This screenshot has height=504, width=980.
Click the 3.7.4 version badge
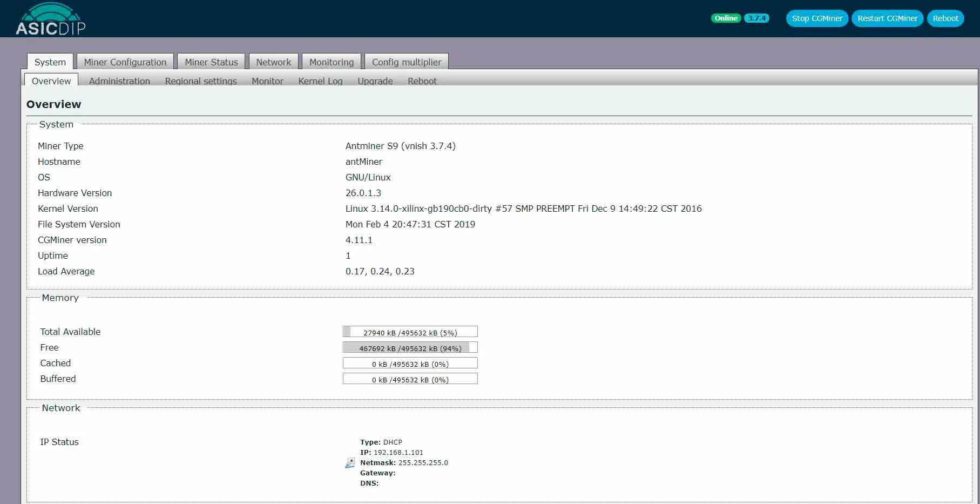pos(756,18)
